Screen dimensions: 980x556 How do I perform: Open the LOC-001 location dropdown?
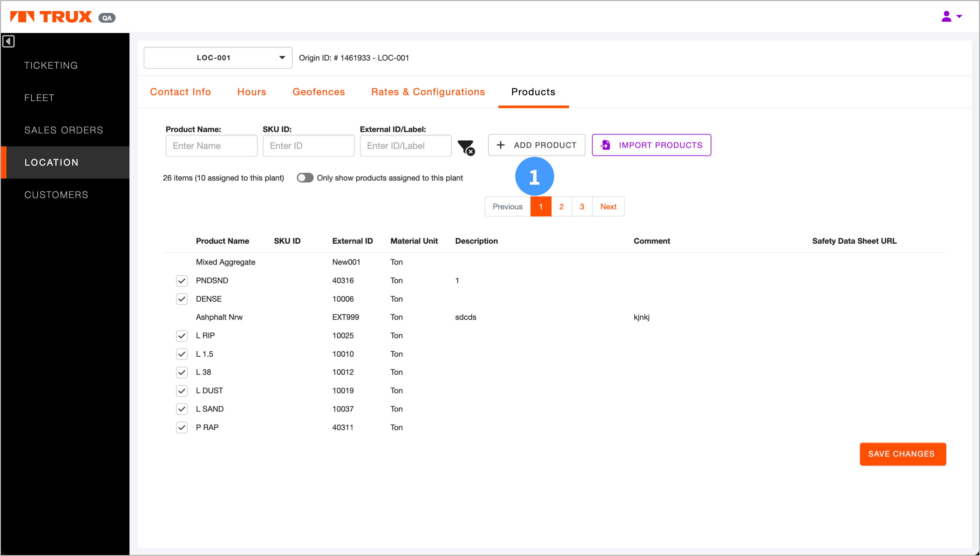[x=218, y=58]
